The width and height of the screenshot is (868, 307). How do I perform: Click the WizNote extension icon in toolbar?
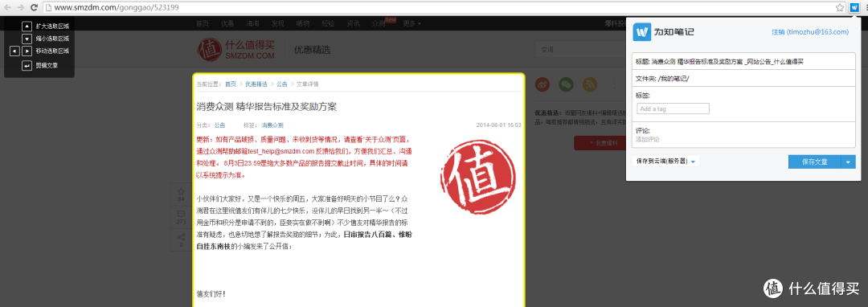click(x=854, y=8)
